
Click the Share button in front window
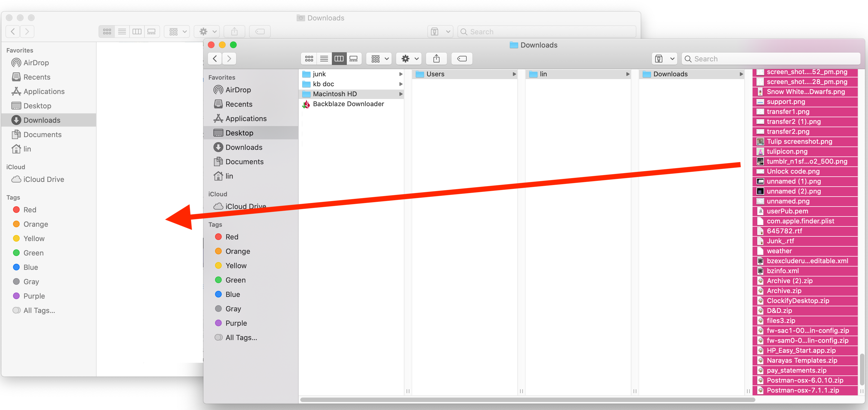coord(436,59)
